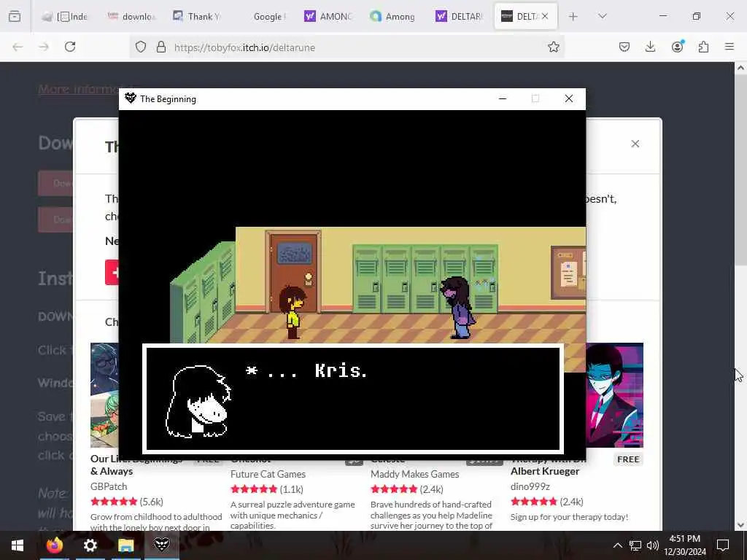Click the Susie character by lockers
The image size is (747, 560).
coord(457,308)
